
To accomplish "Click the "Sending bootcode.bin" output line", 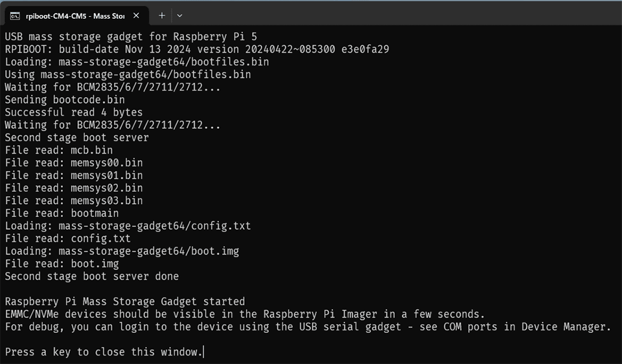I will point(65,100).
